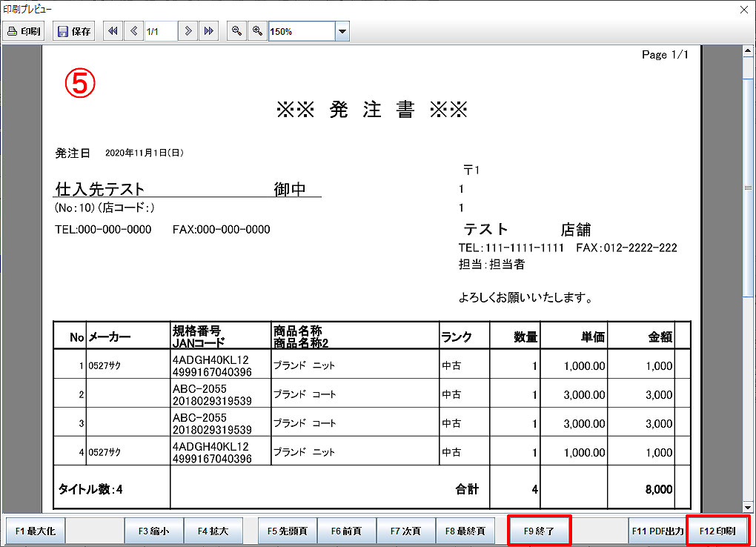The image size is (756, 547).
Task: Open the zoom percentage dropdown arrow
Action: (x=342, y=32)
